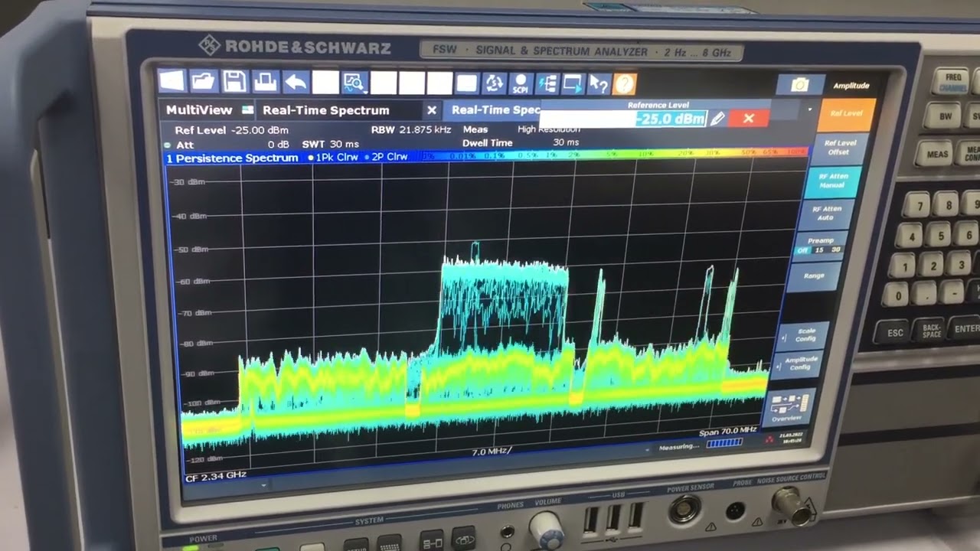Edit reference level using the pencil icon

coord(717,119)
